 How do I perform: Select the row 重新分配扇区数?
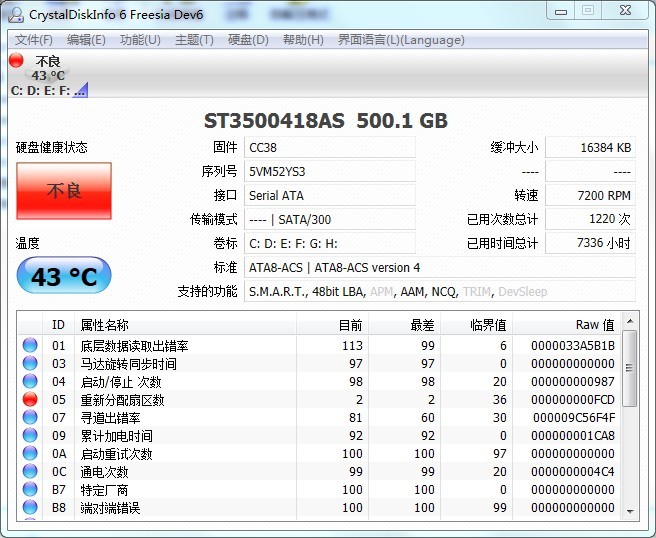coord(320,399)
